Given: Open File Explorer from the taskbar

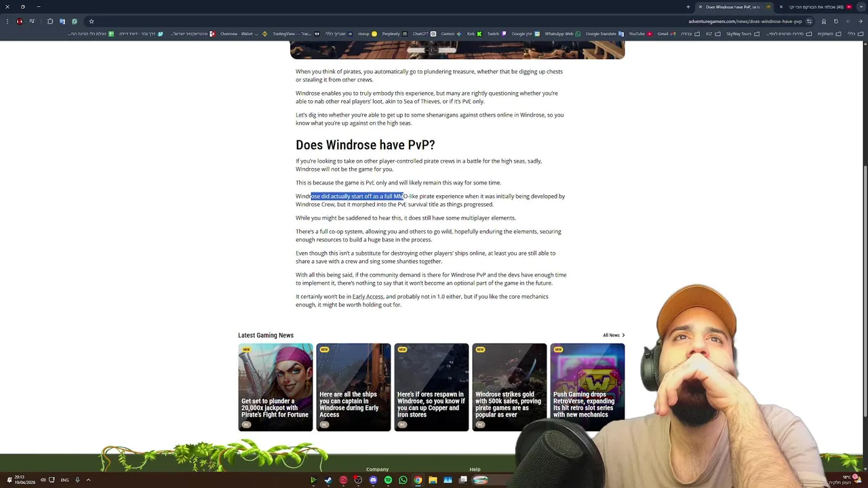Looking at the screenshot, I should [x=433, y=480].
